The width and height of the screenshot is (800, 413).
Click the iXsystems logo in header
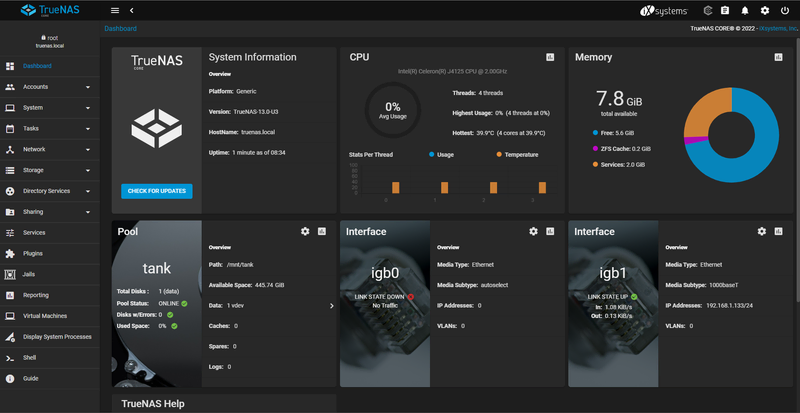point(664,11)
